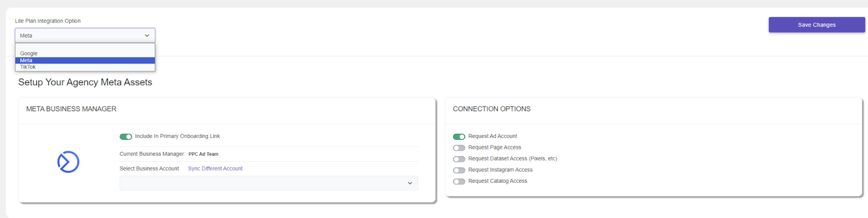Viewport: 868px width, 218px height.
Task: Turn on Request Dataset Access toggle
Action: (459, 159)
